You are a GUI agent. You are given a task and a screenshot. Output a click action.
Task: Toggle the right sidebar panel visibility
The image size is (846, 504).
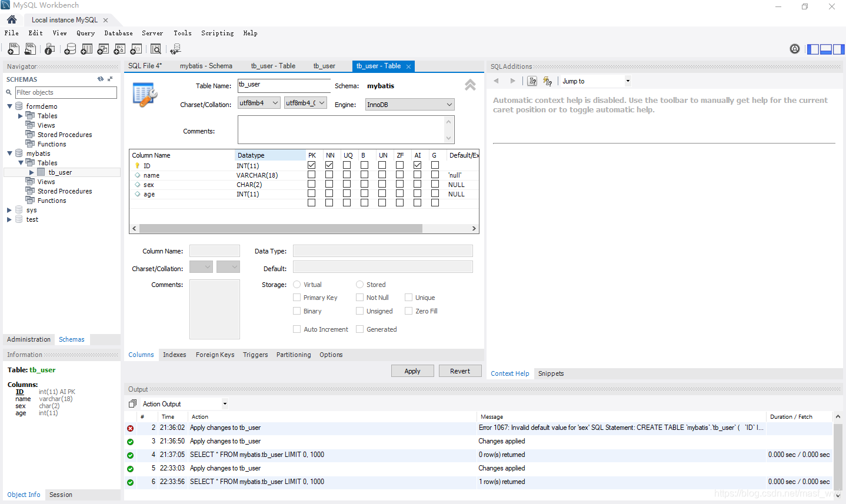(838, 49)
